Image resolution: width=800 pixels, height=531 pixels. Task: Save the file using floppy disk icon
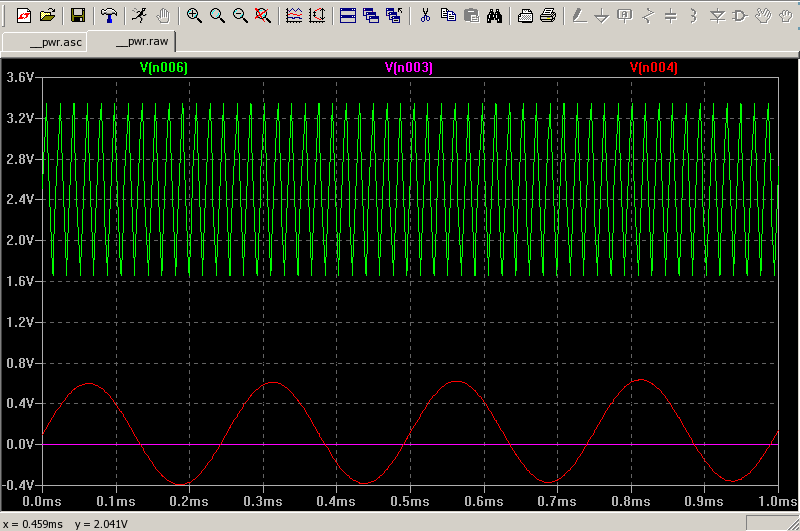tap(78, 15)
